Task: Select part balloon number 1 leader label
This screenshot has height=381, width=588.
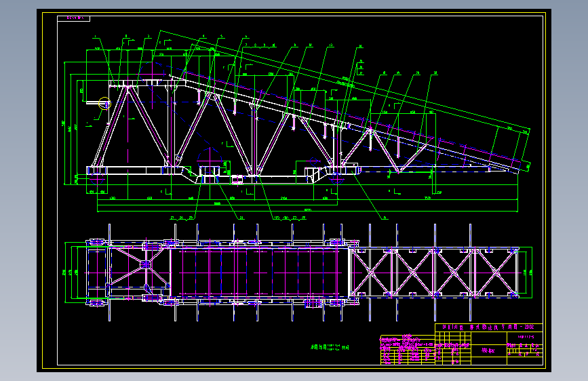Action: coord(96,37)
